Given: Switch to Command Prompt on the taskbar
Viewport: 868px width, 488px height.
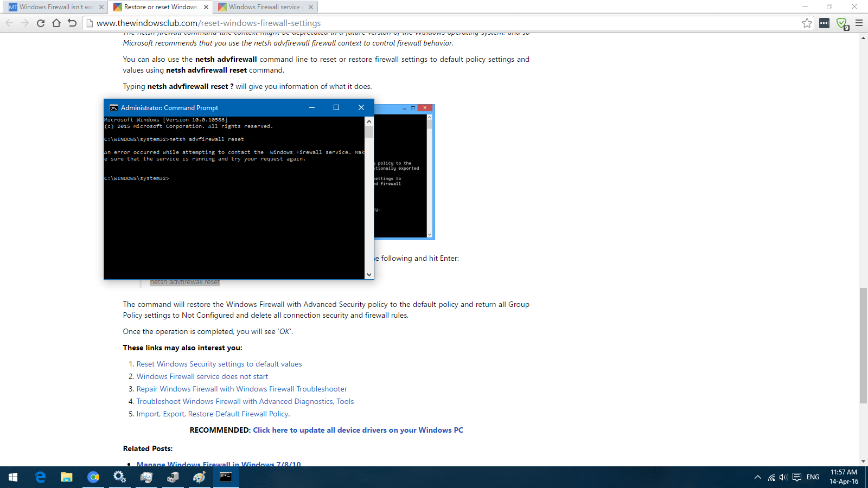Looking at the screenshot, I should pyautogui.click(x=226, y=477).
